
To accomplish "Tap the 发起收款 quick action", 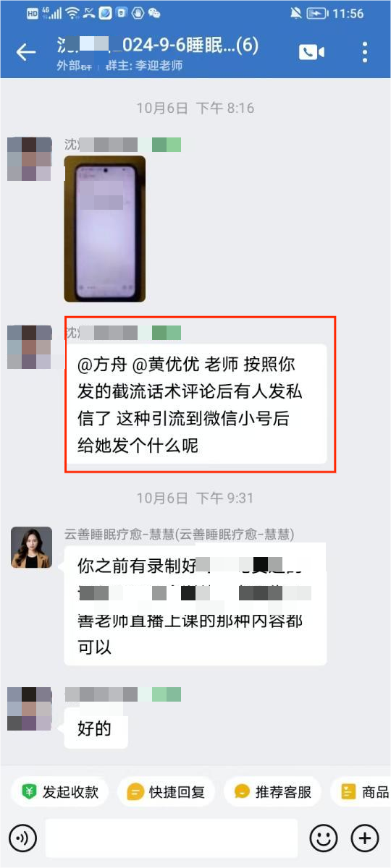I will [x=59, y=792].
